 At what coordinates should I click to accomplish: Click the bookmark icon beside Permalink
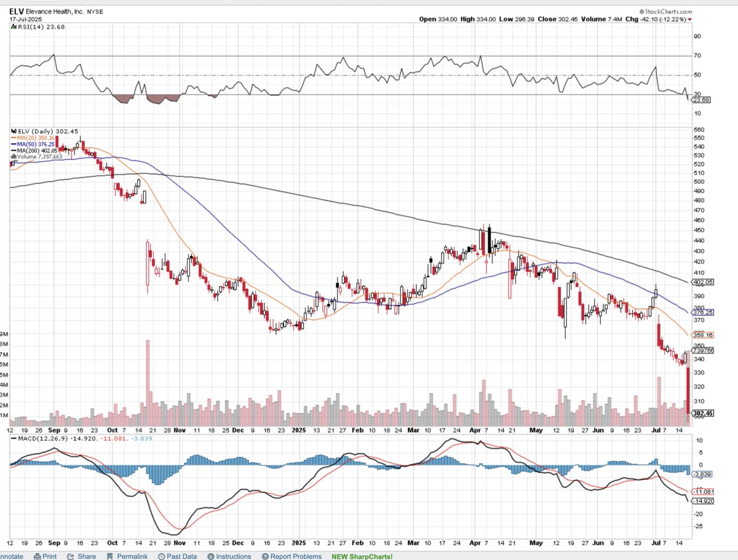pyautogui.click(x=109, y=556)
